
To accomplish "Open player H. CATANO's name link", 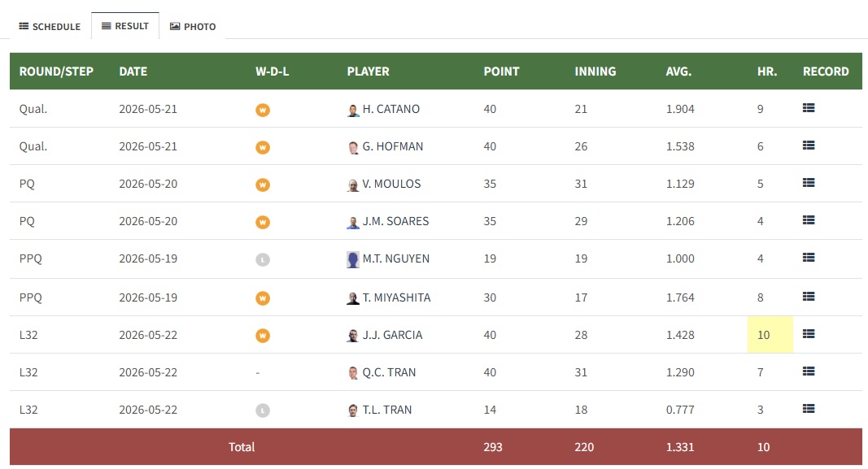I will click(390, 109).
